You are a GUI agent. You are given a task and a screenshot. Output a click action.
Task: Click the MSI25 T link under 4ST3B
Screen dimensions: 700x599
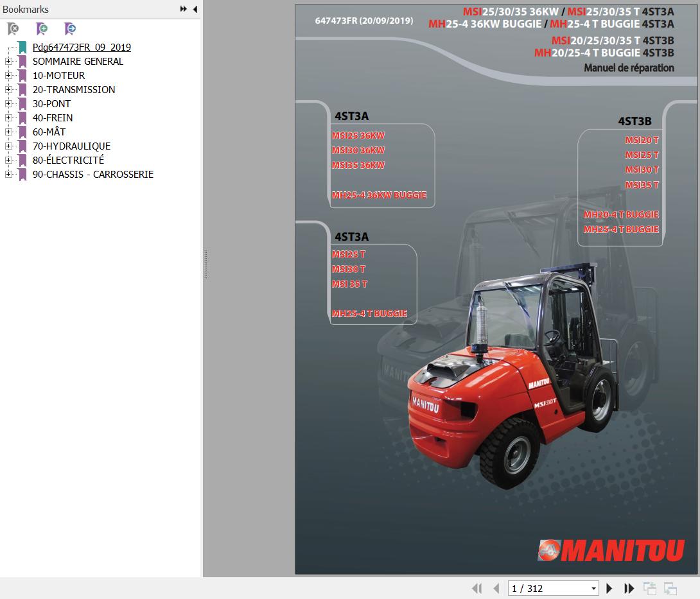pos(642,155)
